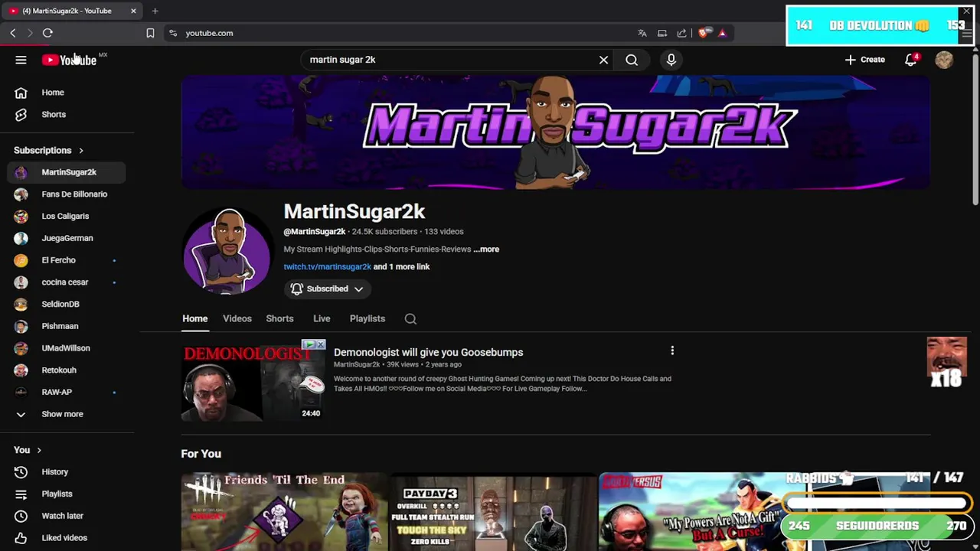Open Liked videos list

pos(67,538)
